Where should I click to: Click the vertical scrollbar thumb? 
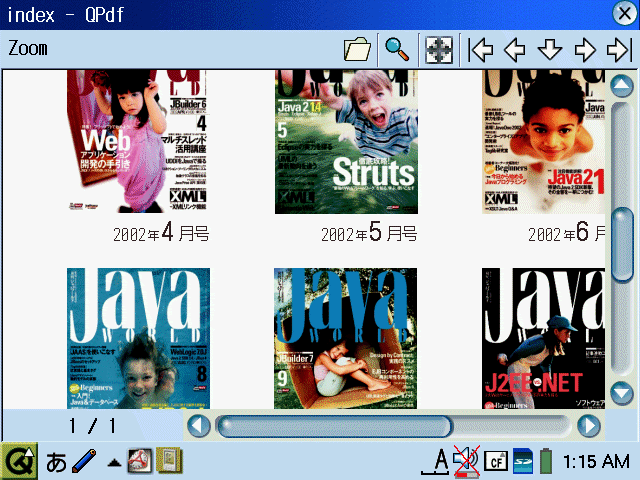pos(622,244)
